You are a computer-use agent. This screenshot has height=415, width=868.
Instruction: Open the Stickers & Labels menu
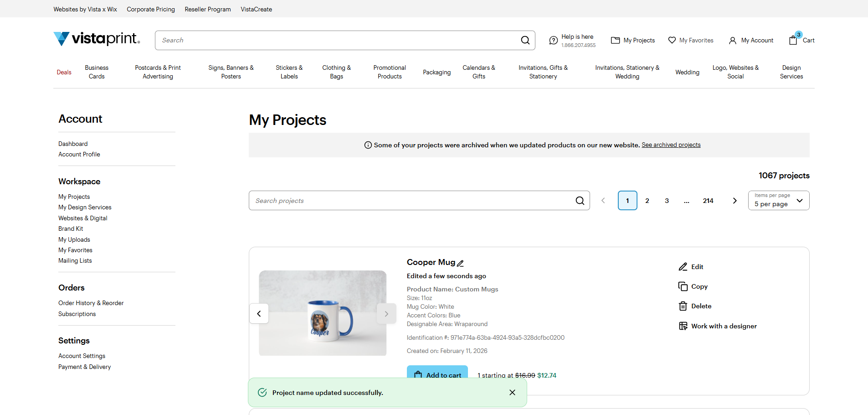pos(289,72)
